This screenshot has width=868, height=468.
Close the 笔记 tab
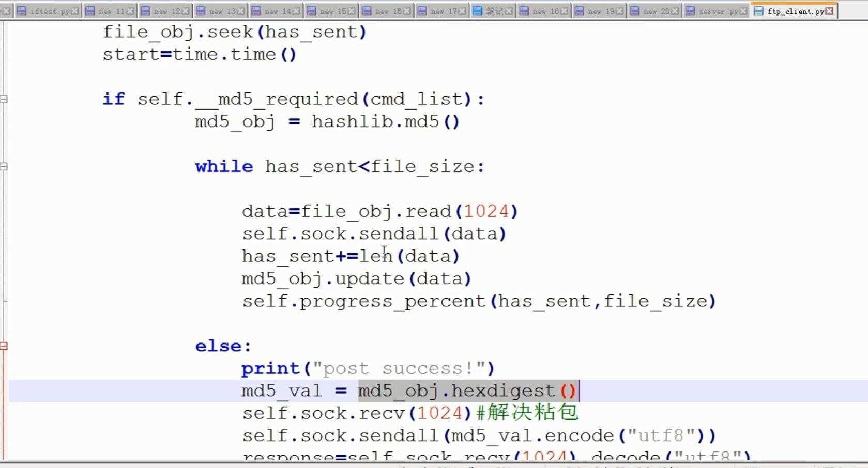(x=509, y=11)
